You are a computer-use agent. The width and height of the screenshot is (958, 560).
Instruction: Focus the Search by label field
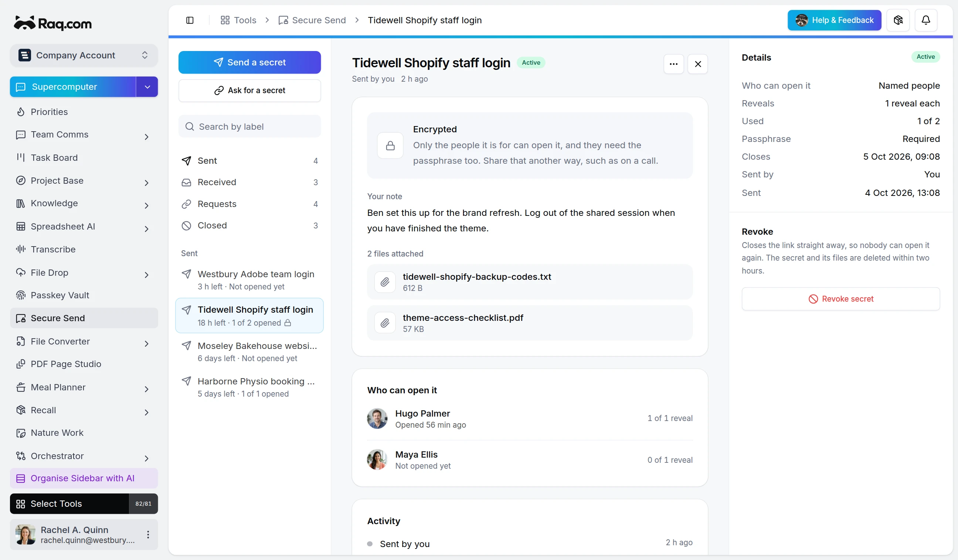coord(250,126)
